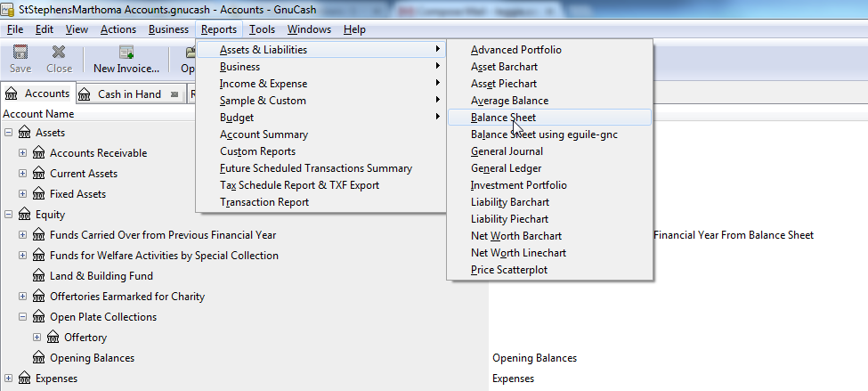Click the bank icon beside Accounts Receivable
The height and width of the screenshot is (391, 868).
(39, 153)
